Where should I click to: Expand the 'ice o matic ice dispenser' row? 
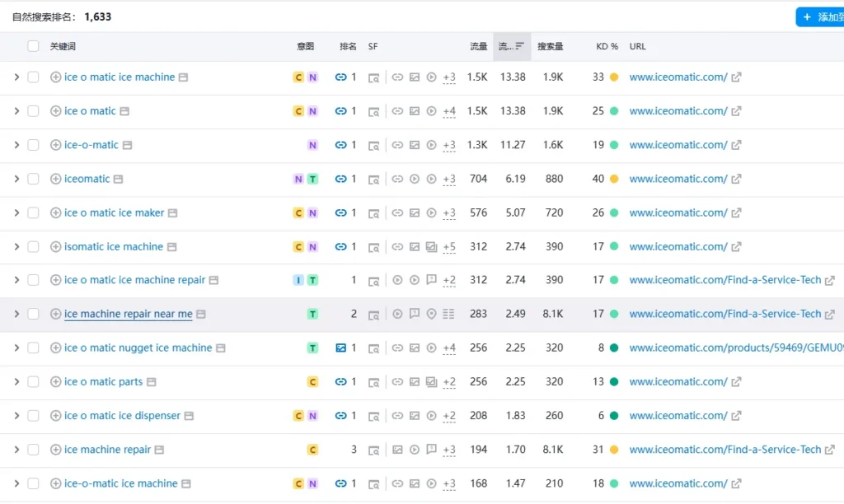pyautogui.click(x=16, y=415)
